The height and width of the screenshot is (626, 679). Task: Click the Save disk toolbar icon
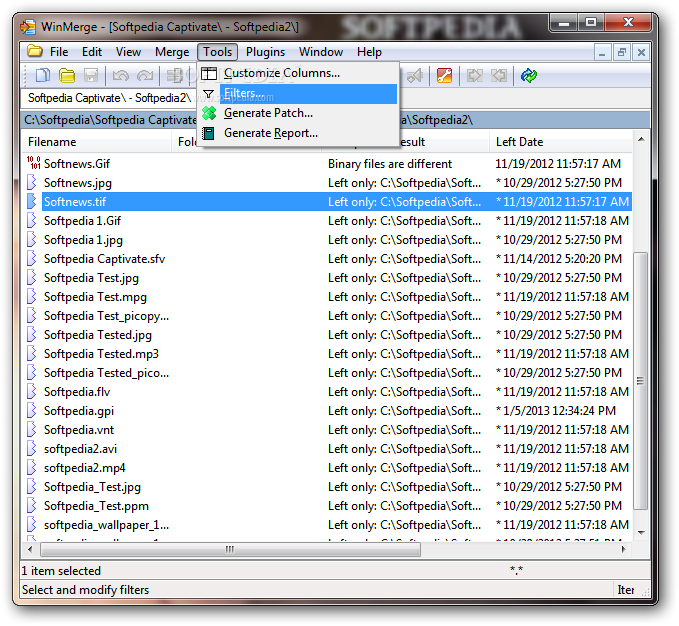coord(91,75)
